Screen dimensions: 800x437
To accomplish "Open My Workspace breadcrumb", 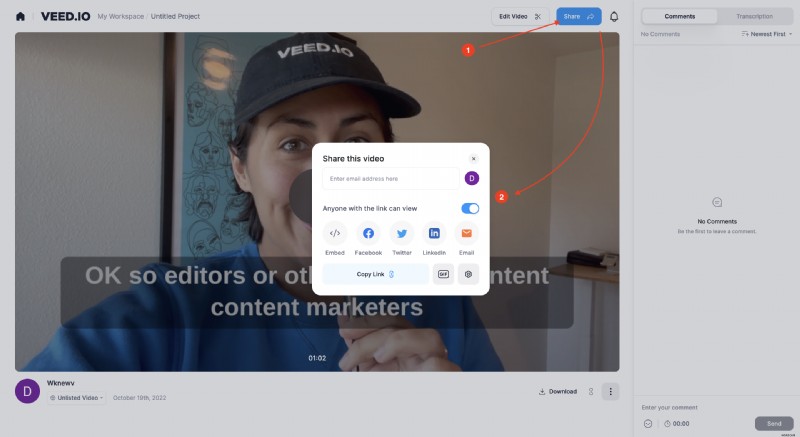I will coord(121,16).
